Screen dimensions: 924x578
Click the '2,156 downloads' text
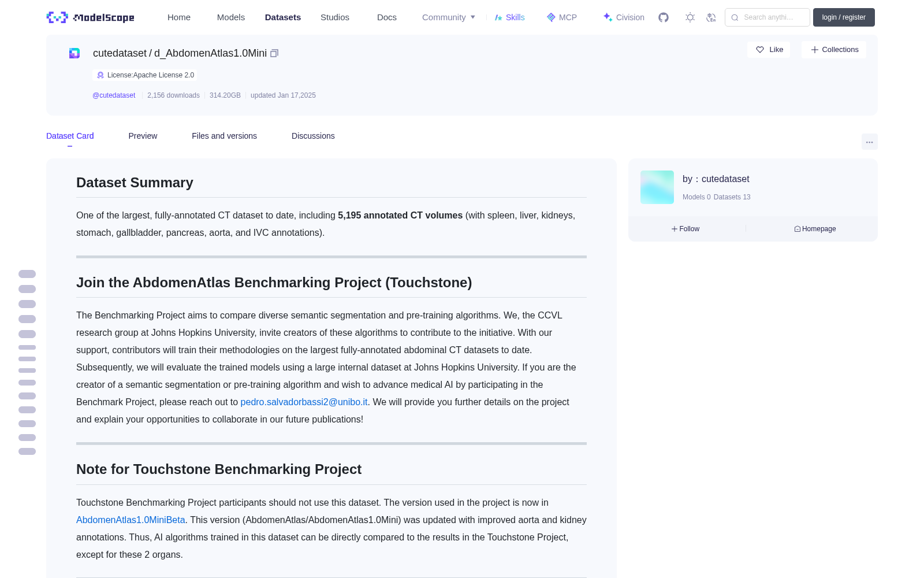pos(173,95)
